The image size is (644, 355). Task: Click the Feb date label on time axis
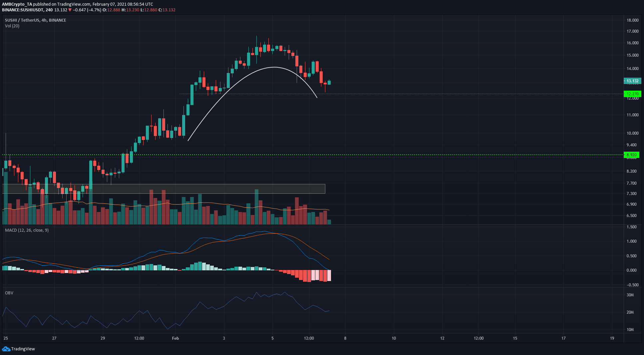[x=175, y=338]
